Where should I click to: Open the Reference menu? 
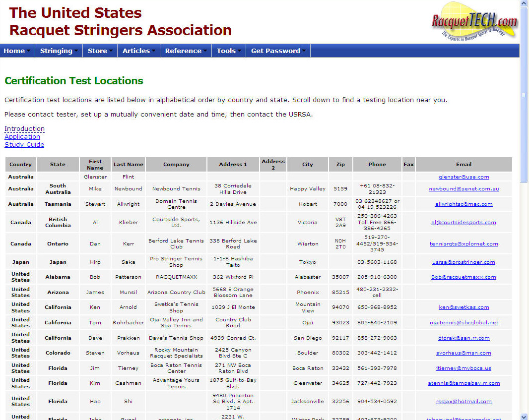(186, 51)
